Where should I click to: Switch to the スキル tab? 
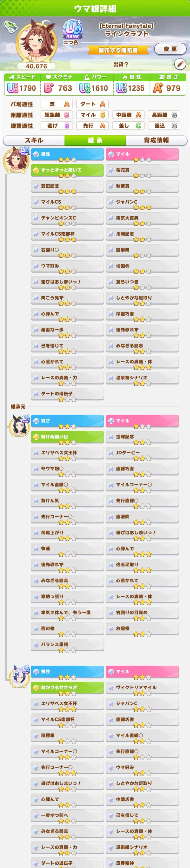34,140
